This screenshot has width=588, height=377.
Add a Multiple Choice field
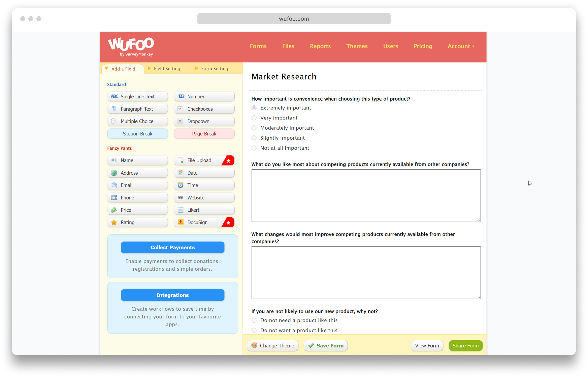click(137, 121)
